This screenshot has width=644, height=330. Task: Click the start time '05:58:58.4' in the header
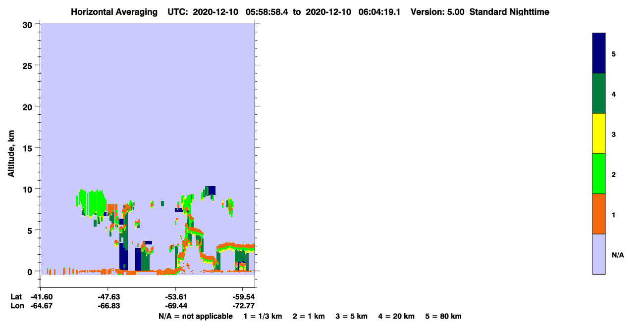[268, 12]
